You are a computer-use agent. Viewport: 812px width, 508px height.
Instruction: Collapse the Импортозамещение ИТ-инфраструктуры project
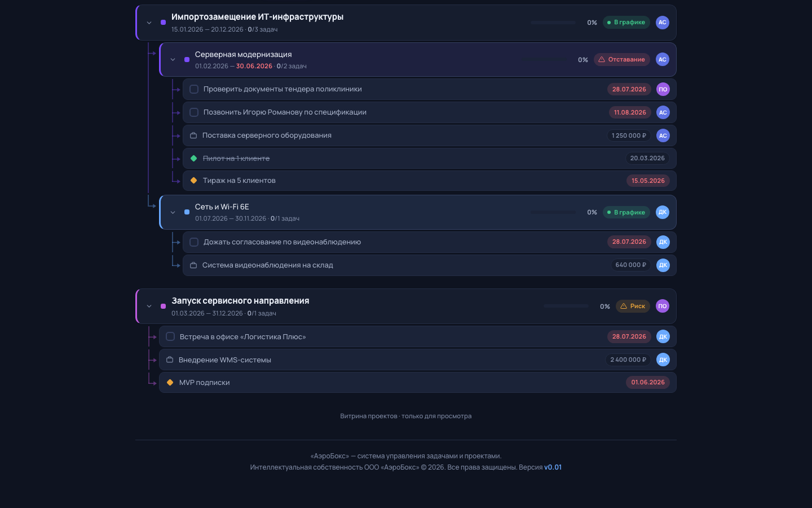149,23
